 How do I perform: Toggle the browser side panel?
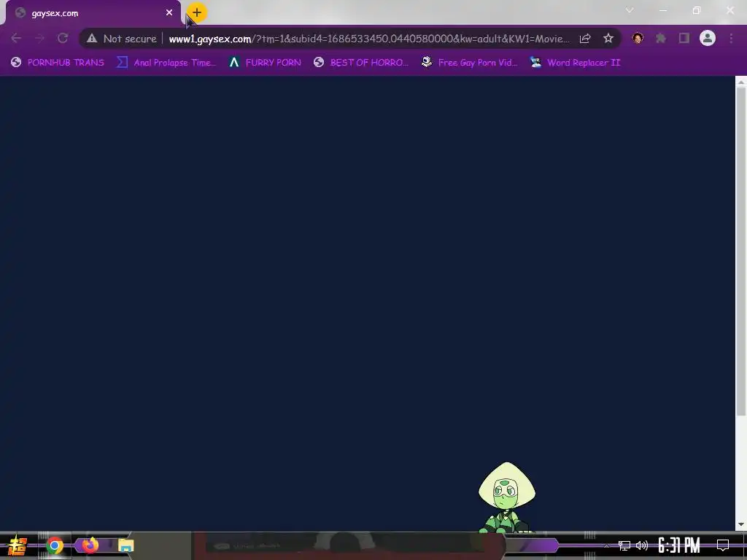[x=684, y=38]
